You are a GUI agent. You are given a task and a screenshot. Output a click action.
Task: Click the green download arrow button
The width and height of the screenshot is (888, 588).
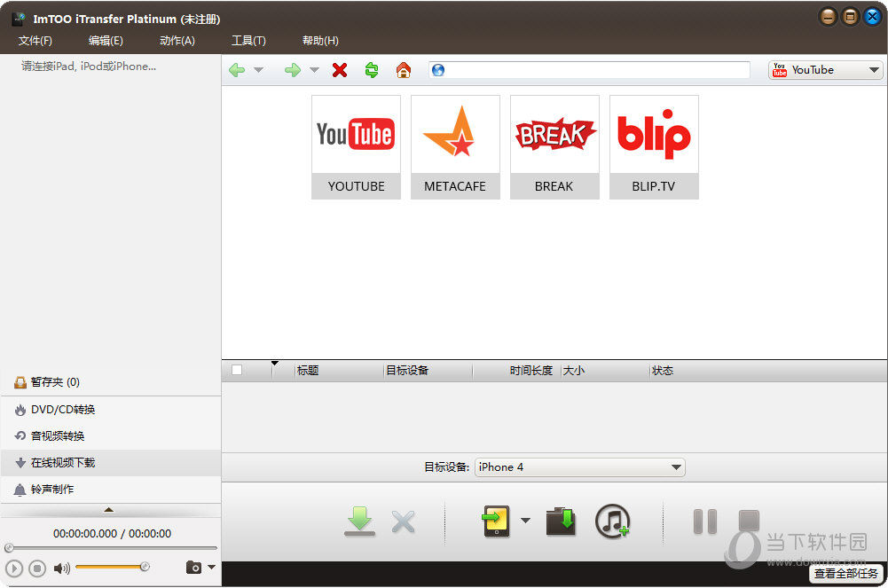[x=359, y=521]
